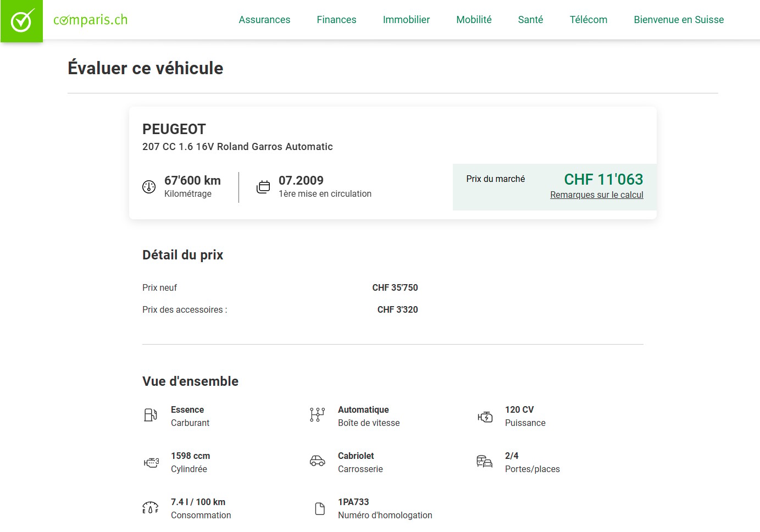The height and width of the screenshot is (532, 760).
Task: Select the Prix du marché label
Action: coord(496,179)
